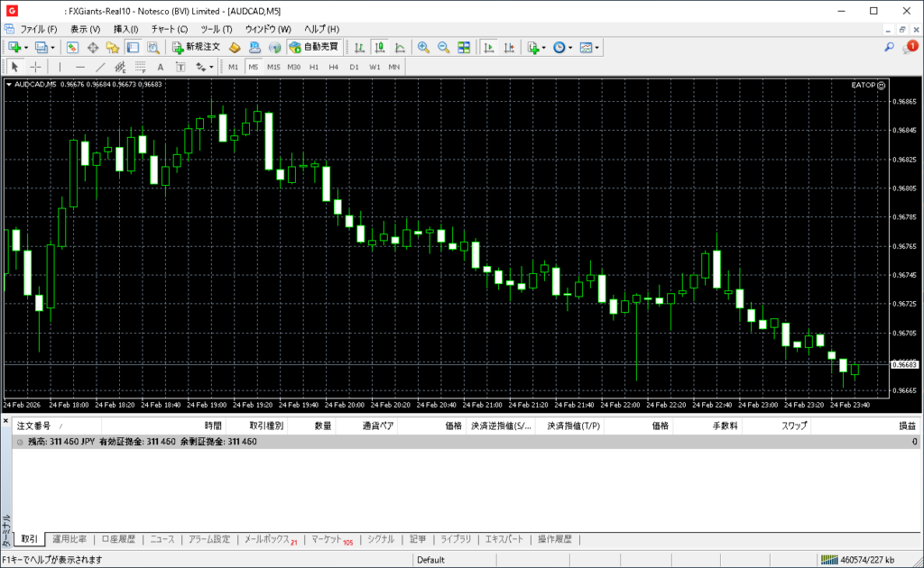This screenshot has width=924, height=568.
Task: Click the Zoom Out magnifier icon
Action: [x=443, y=47]
